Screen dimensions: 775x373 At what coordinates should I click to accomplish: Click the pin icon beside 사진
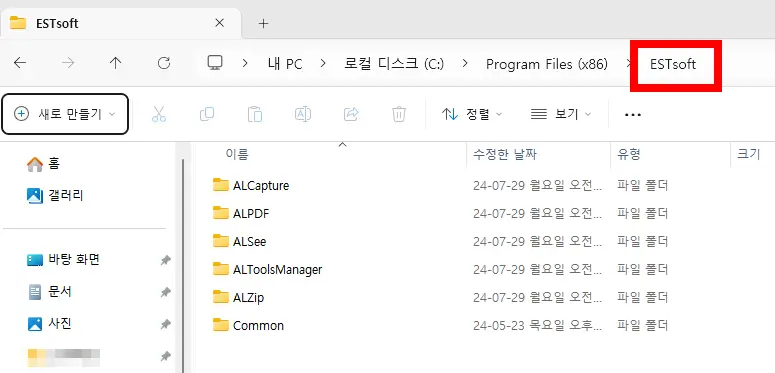point(166,325)
